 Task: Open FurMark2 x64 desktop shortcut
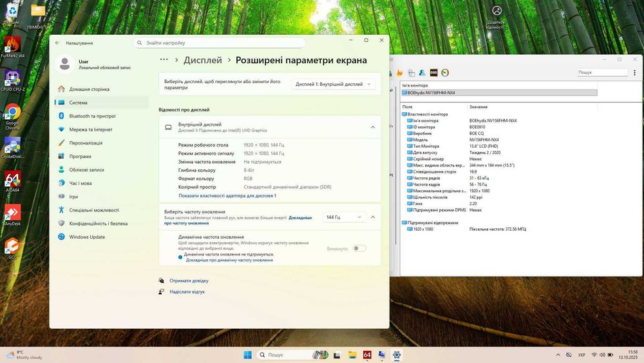tap(12, 46)
